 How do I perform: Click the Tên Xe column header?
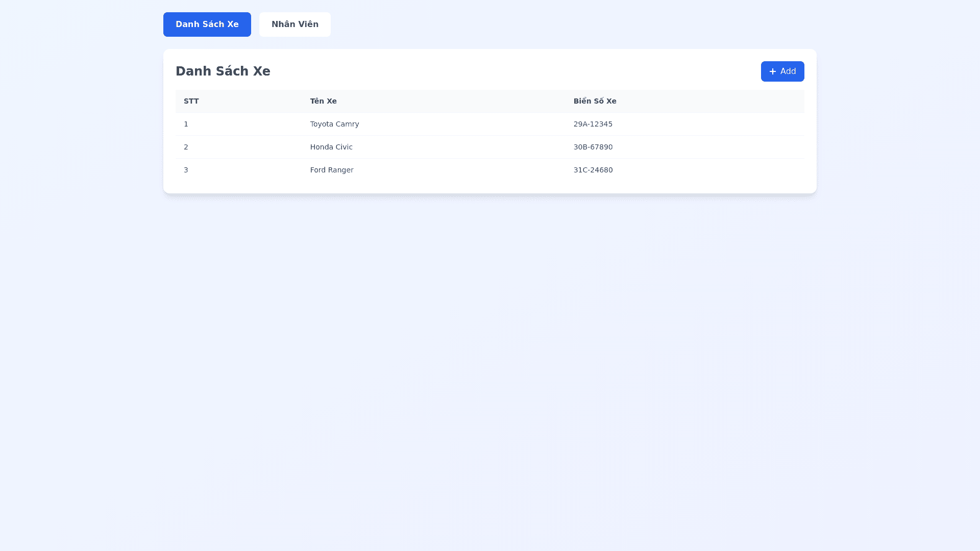click(323, 101)
